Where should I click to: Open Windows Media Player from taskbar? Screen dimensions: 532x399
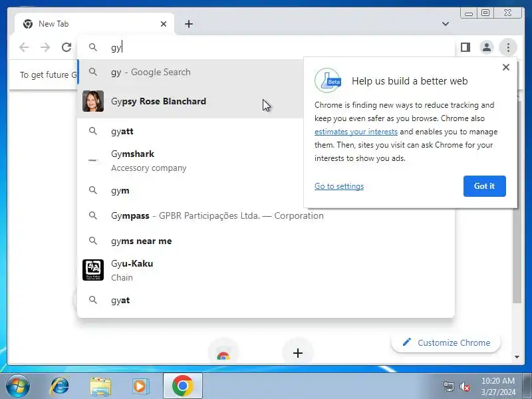140,386
